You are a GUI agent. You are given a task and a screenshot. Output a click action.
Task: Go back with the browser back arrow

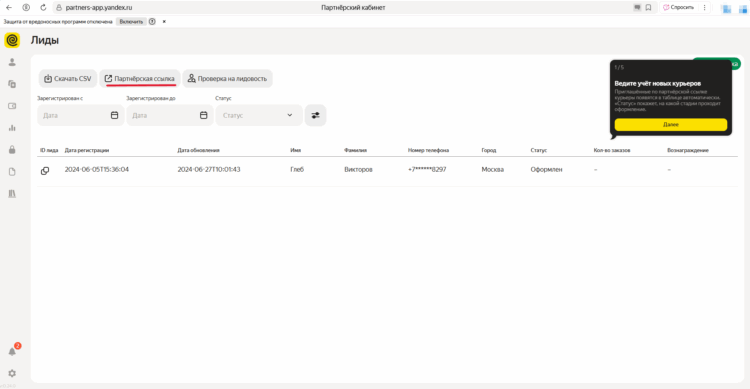click(9, 8)
